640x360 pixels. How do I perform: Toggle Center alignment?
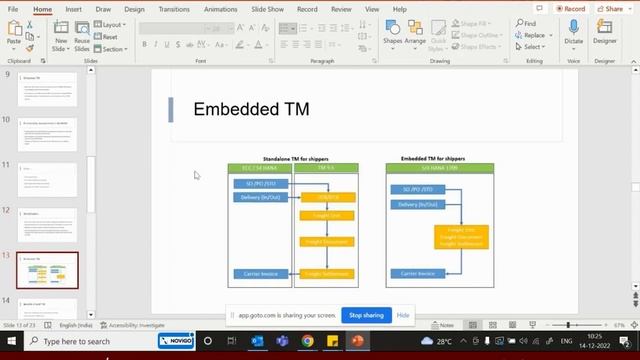pyautogui.click(x=296, y=44)
